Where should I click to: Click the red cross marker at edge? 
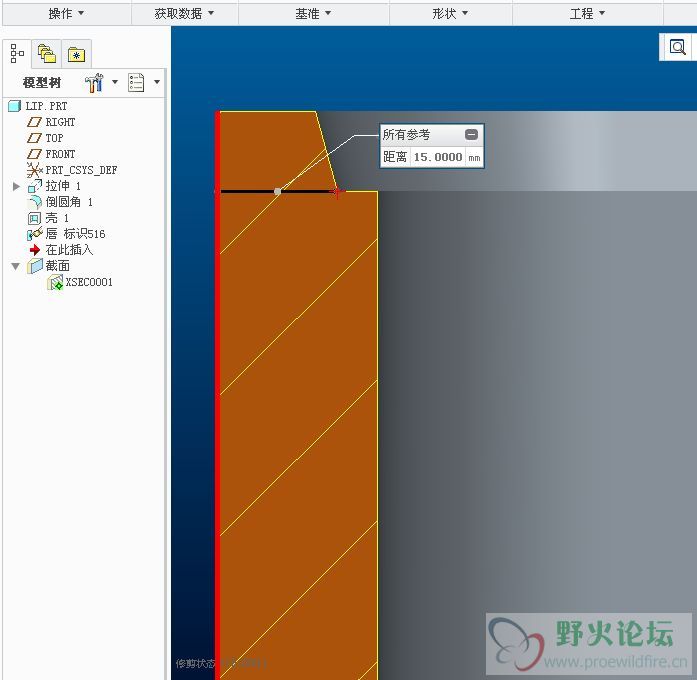click(x=337, y=192)
